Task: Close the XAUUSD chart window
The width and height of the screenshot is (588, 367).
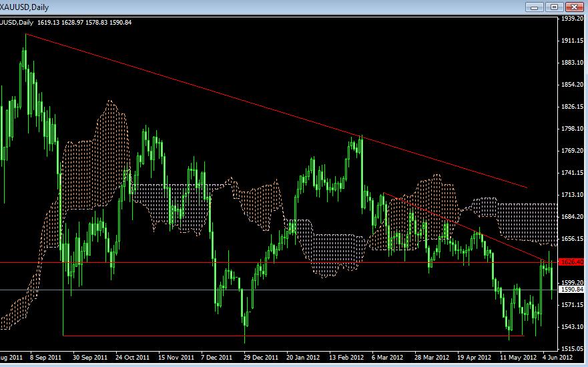Action: coord(574,7)
